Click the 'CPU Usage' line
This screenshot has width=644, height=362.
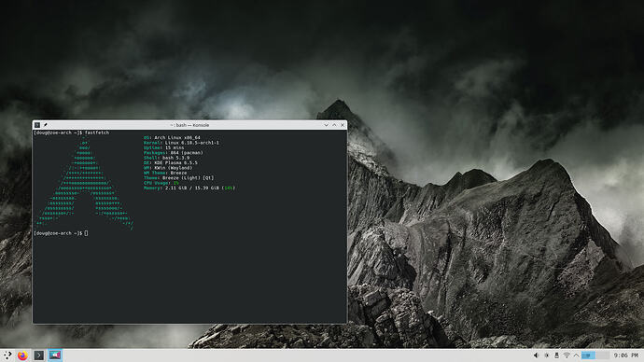point(161,183)
